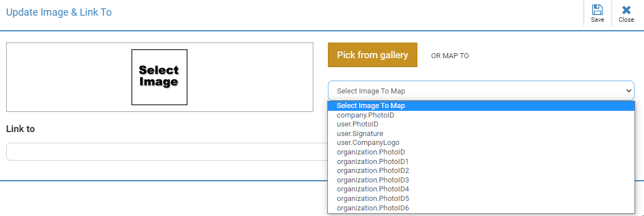Image resolution: width=644 pixels, height=216 pixels.
Task: Click the Save floppy disk icon
Action: tap(597, 10)
